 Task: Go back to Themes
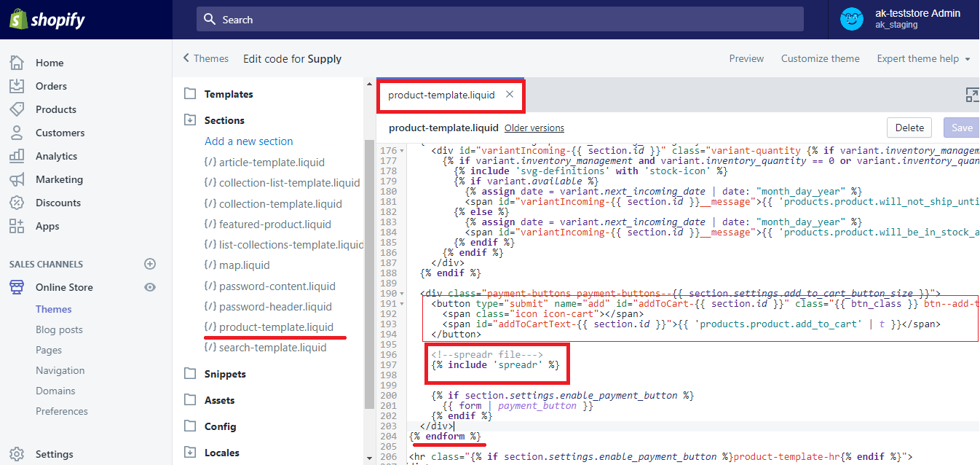pyautogui.click(x=206, y=58)
